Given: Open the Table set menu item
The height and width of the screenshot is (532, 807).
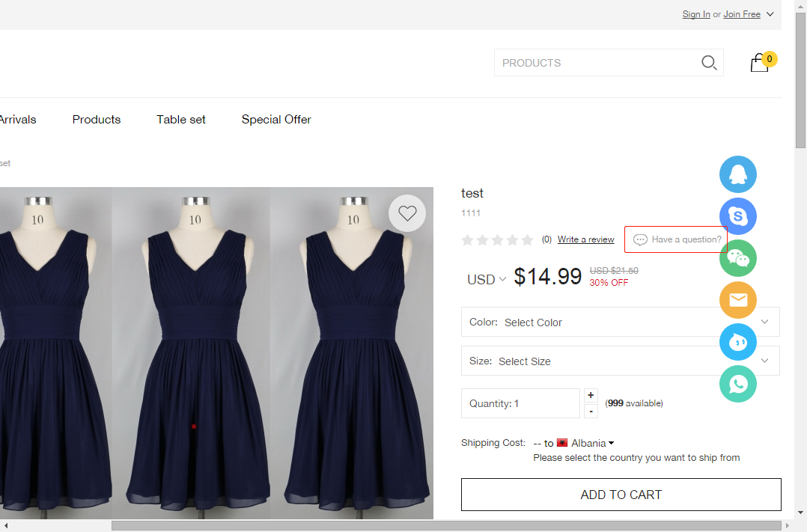Looking at the screenshot, I should pos(180,120).
